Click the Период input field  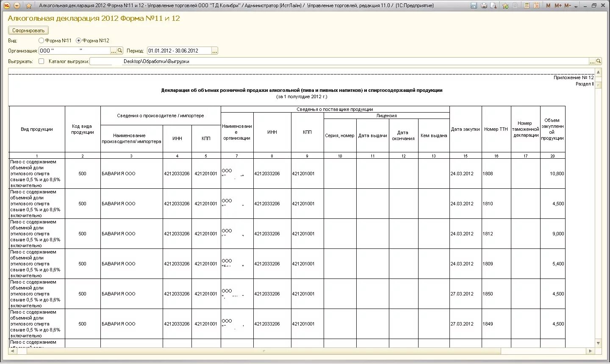(179, 51)
